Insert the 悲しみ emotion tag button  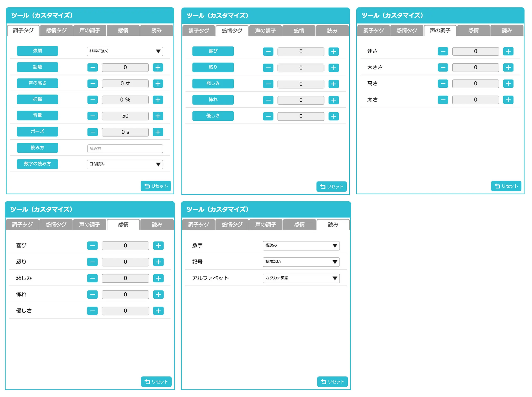tap(213, 83)
